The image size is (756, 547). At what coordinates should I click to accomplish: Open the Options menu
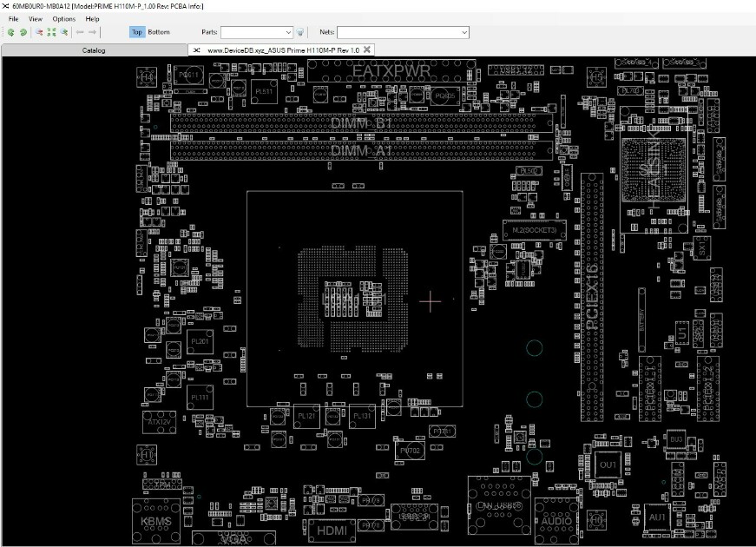(63, 19)
